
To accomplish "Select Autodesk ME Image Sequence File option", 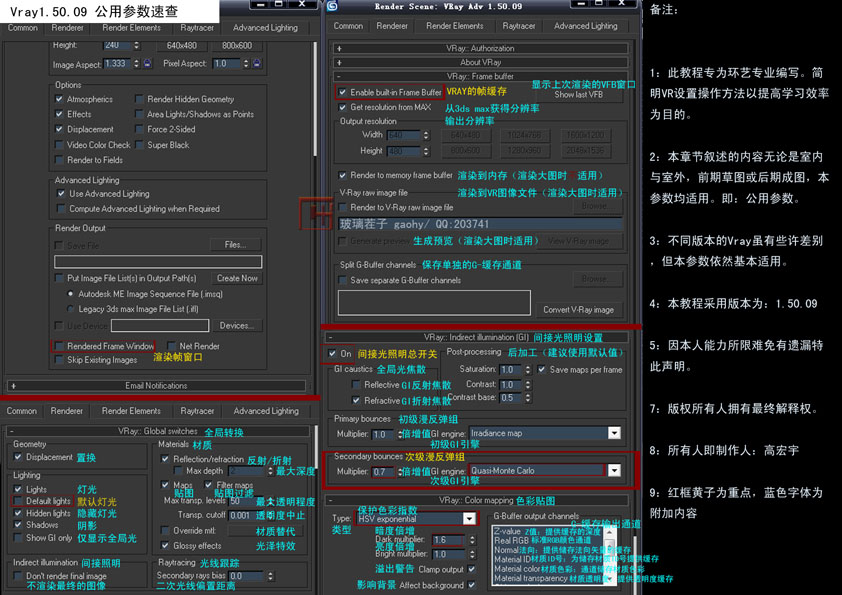I will click(x=70, y=294).
